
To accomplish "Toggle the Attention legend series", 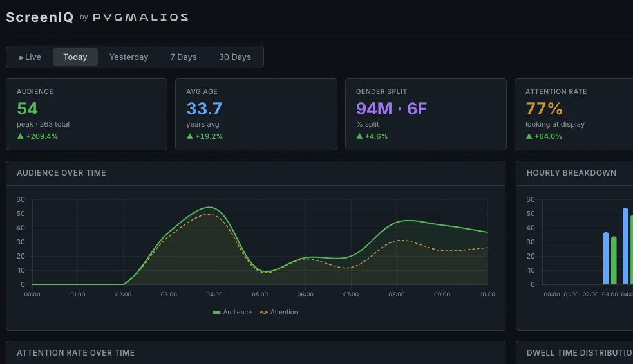I will (279, 312).
